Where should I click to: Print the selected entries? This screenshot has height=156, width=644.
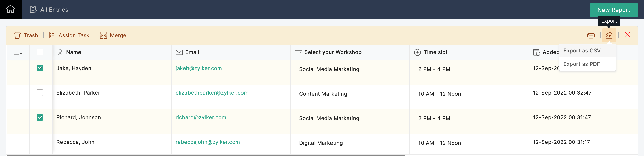pyautogui.click(x=591, y=35)
